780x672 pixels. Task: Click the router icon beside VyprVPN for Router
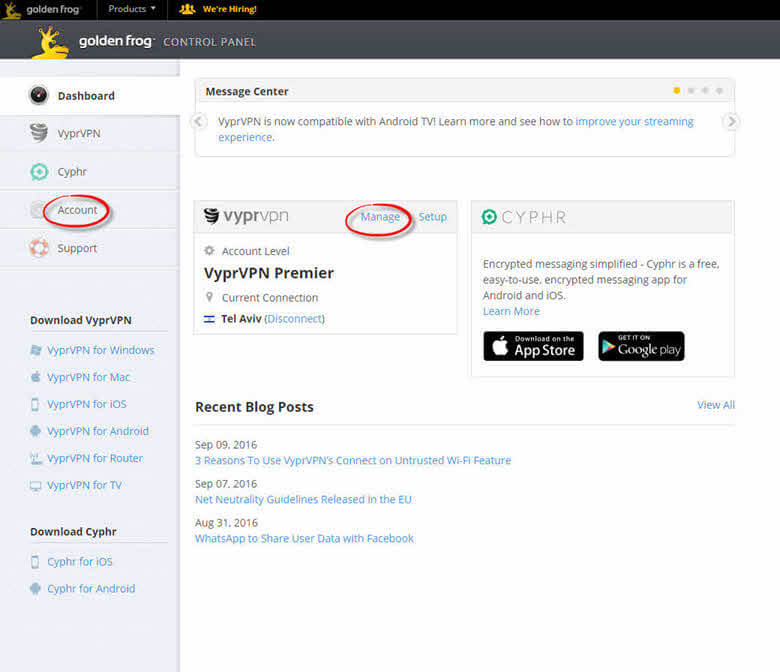(35, 458)
